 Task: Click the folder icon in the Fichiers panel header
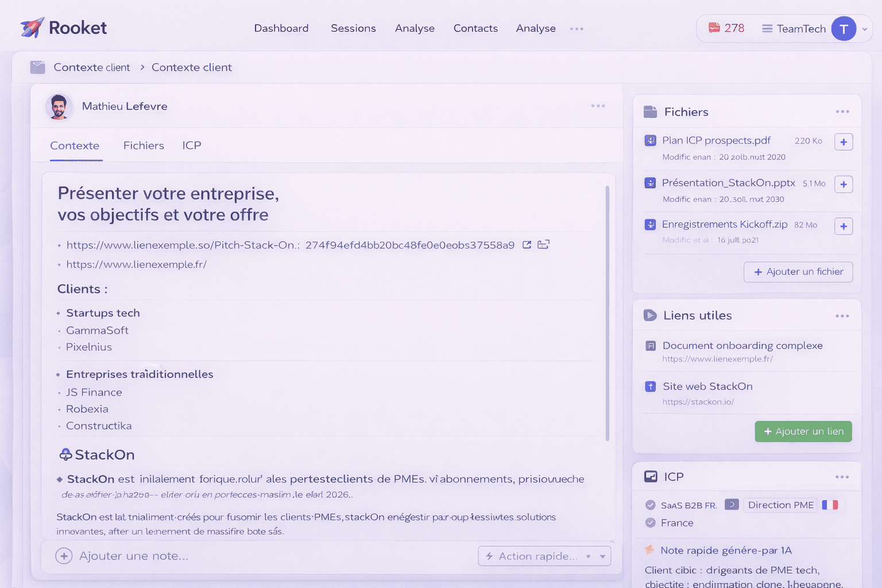pos(649,111)
